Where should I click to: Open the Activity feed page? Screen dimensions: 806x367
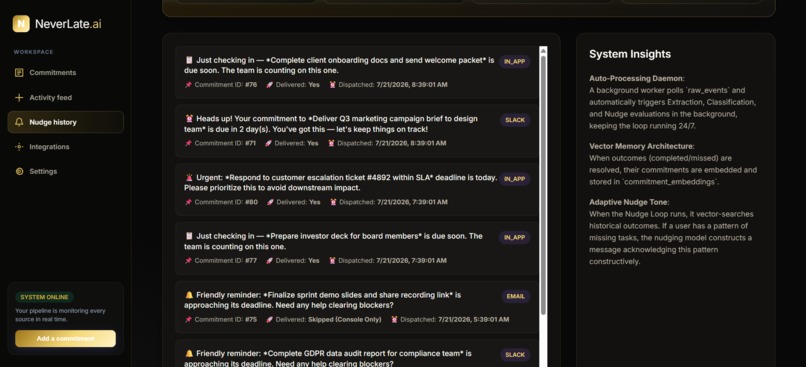65,98
